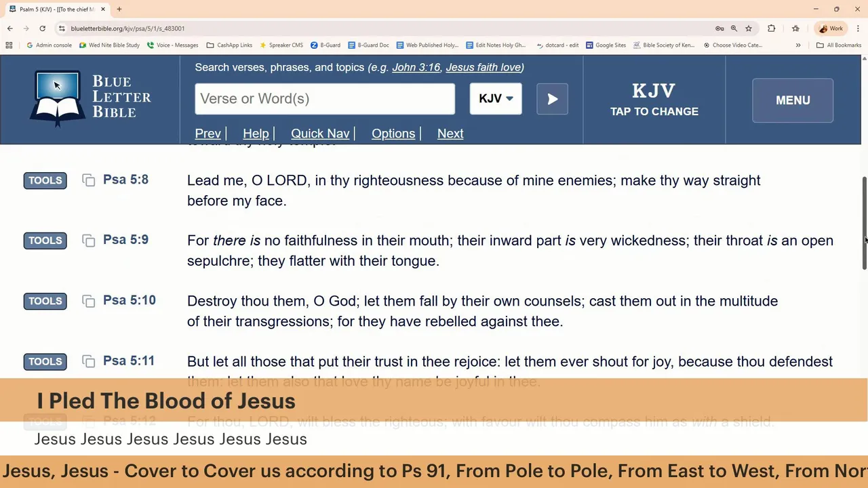Click the Blue Letter Bible logo
The height and width of the screenshot is (488, 868).
90,99
